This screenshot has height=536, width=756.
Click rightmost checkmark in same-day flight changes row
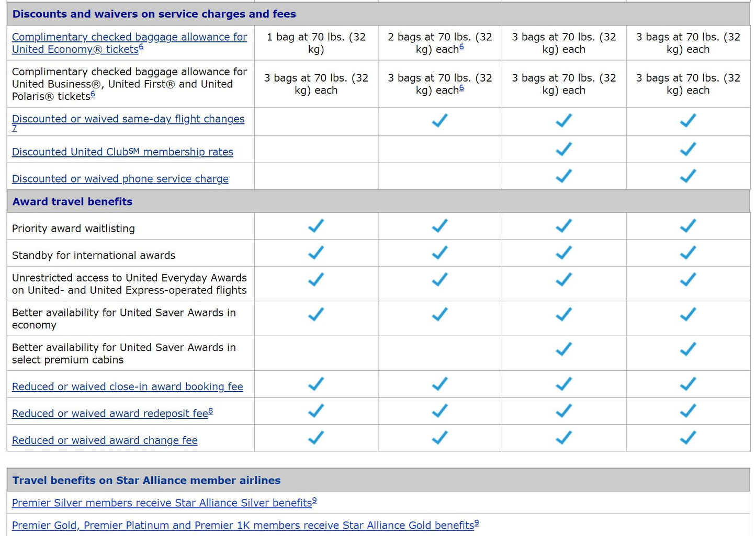click(x=688, y=121)
